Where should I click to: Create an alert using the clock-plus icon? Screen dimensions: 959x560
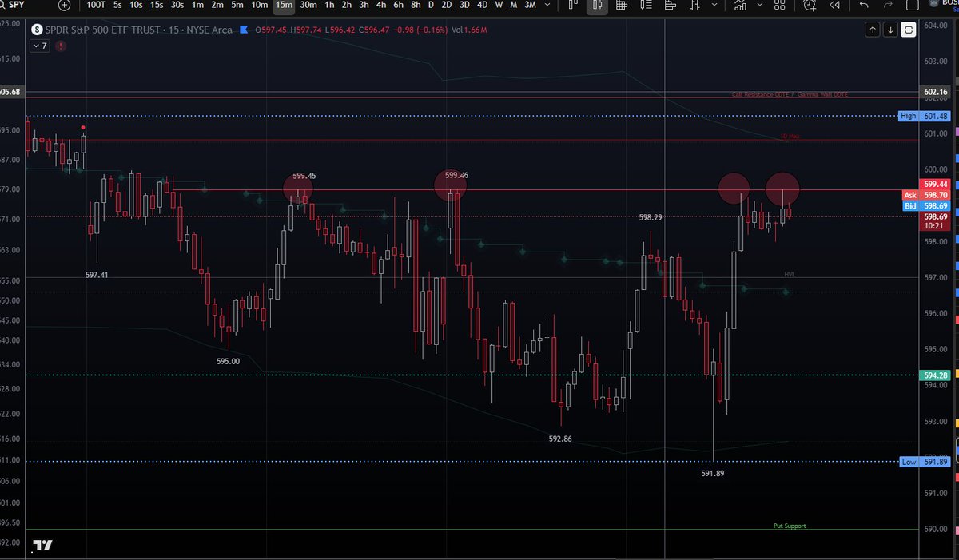pyautogui.click(x=809, y=6)
